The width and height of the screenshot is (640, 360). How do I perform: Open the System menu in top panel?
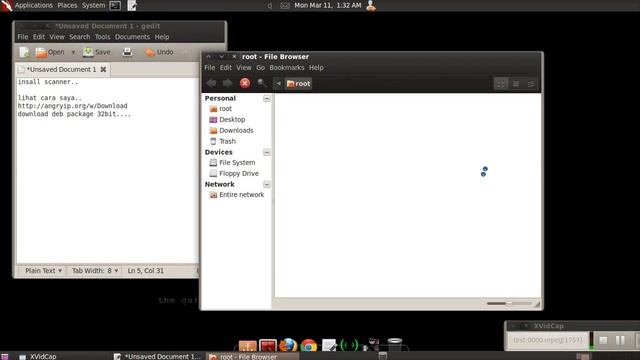[x=93, y=5]
